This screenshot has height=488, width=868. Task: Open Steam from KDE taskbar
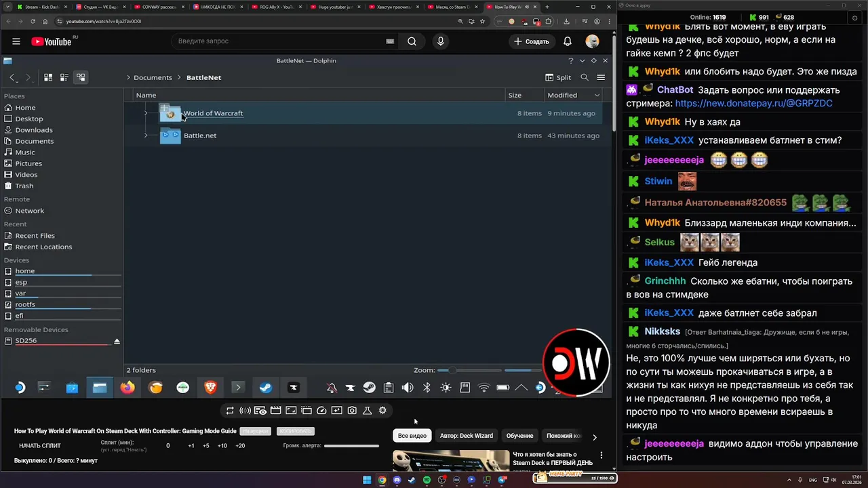[265, 388]
